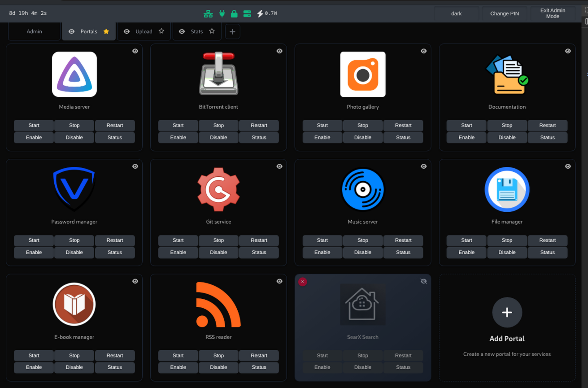
Task: Open the Password manager shield icon
Action: point(74,189)
